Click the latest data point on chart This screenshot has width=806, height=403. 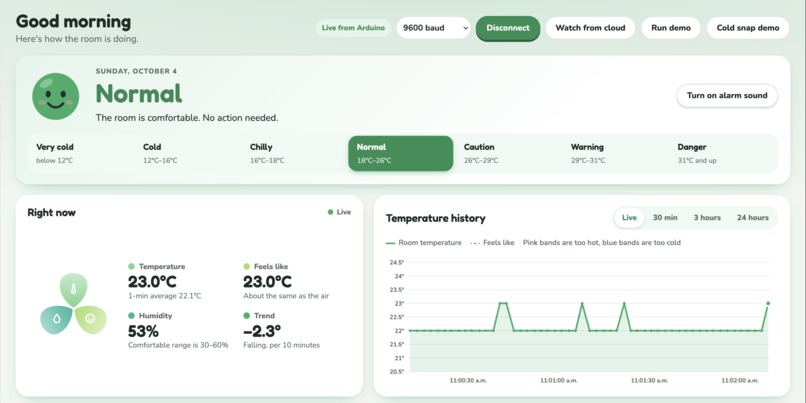click(768, 303)
